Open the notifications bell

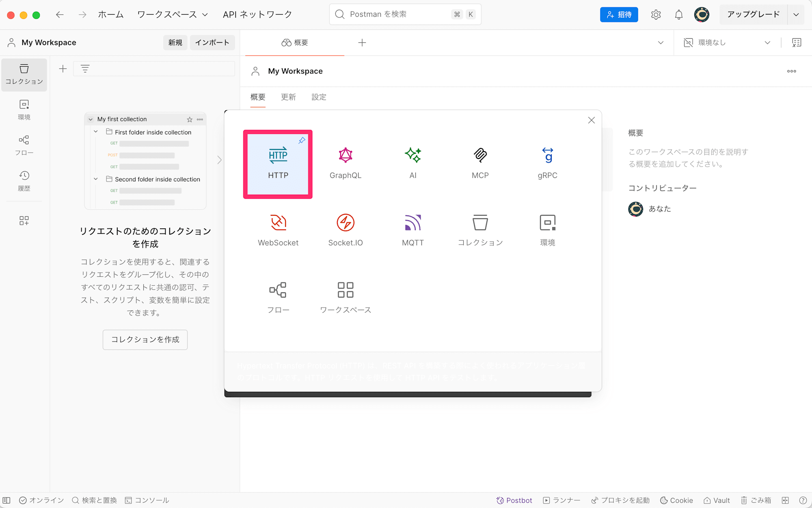[x=678, y=15]
